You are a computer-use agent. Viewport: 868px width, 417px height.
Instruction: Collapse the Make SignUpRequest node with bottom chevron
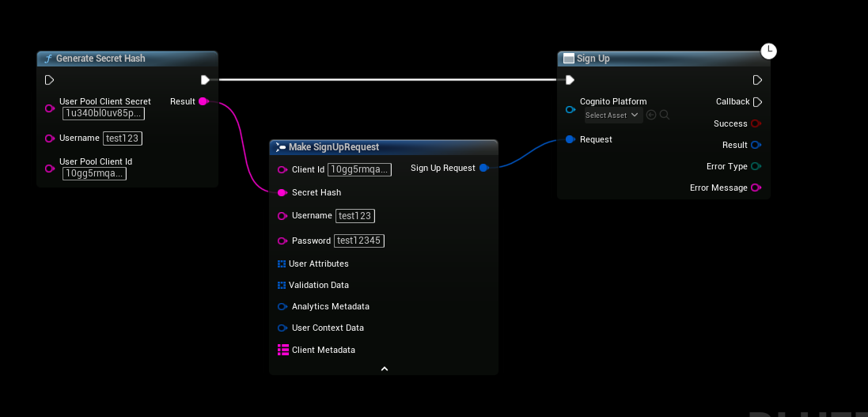tap(384, 369)
